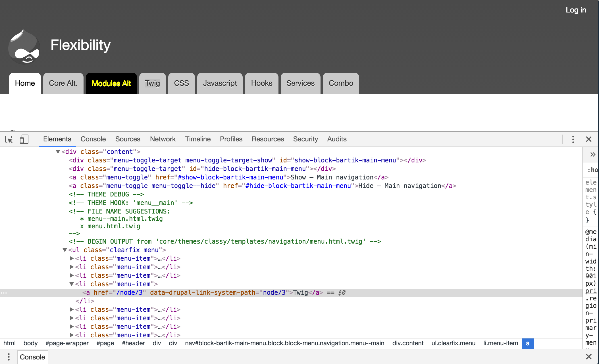This screenshot has height=364, width=599.
Task: Open the Twig page tab
Action: click(153, 83)
